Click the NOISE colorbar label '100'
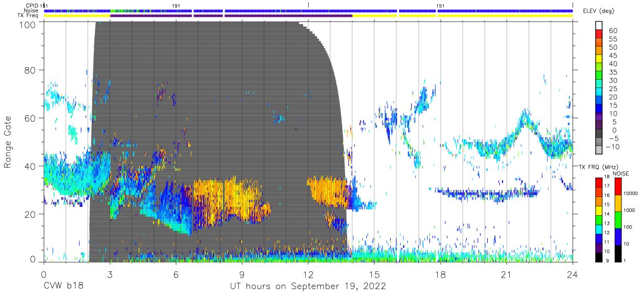This screenshot has width=644, height=297. pyautogui.click(x=628, y=227)
